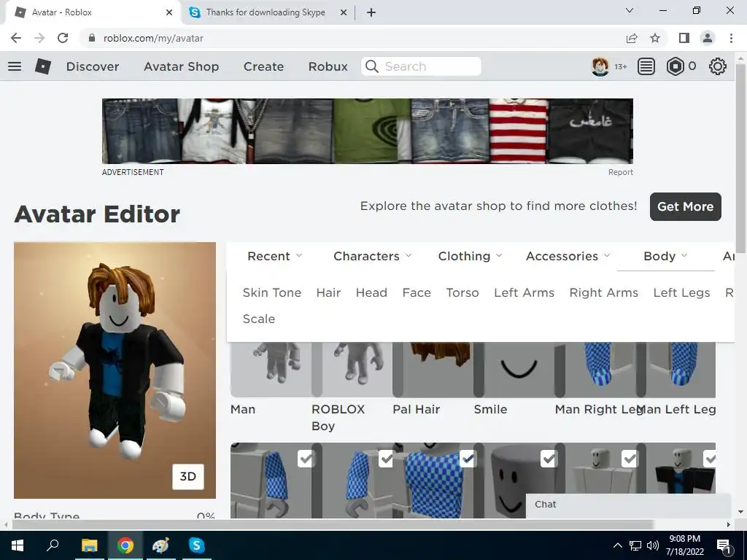747x560 pixels.
Task: Select the Left Arms submenu item
Action: pos(524,292)
